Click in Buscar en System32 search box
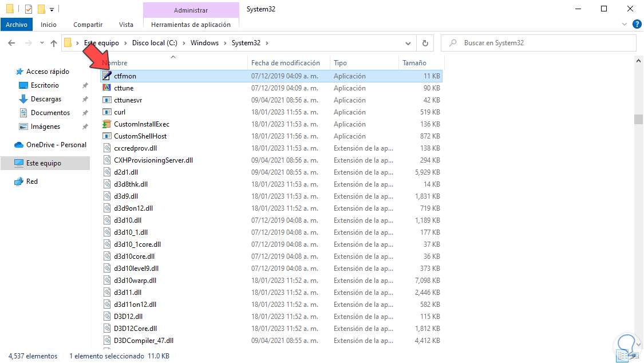This screenshot has height=363, width=644. pos(538,43)
